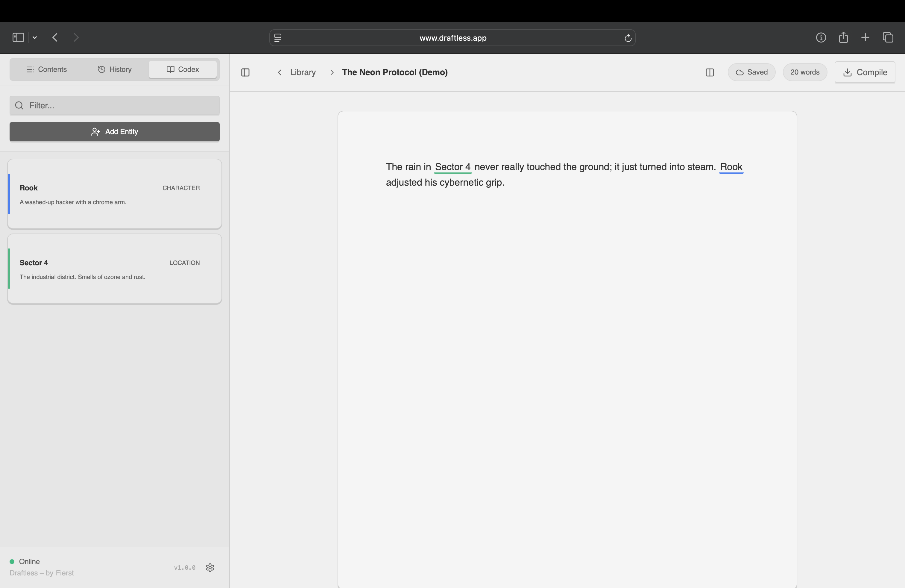
Task: Open the Contents view
Action: [46, 69]
